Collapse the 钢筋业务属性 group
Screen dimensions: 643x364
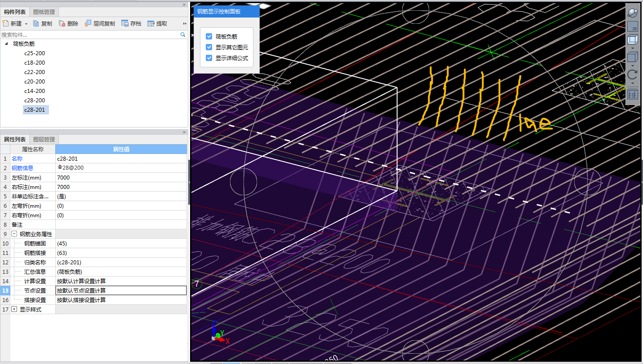click(14, 234)
